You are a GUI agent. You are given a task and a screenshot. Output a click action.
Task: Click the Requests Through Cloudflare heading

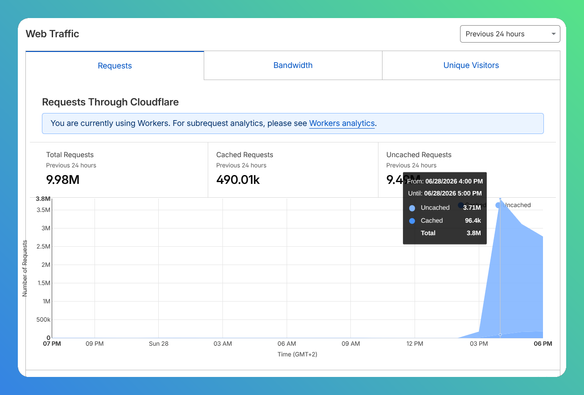tap(110, 102)
